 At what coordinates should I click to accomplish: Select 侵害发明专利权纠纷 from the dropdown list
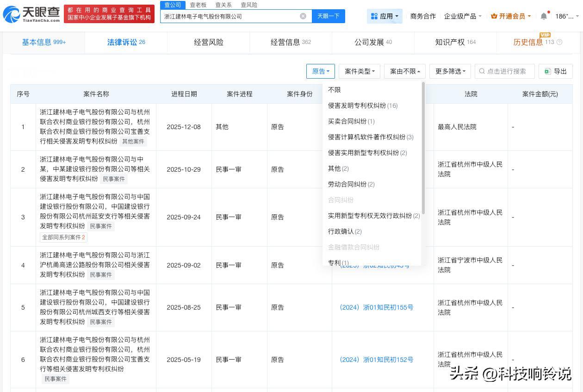[x=362, y=106]
